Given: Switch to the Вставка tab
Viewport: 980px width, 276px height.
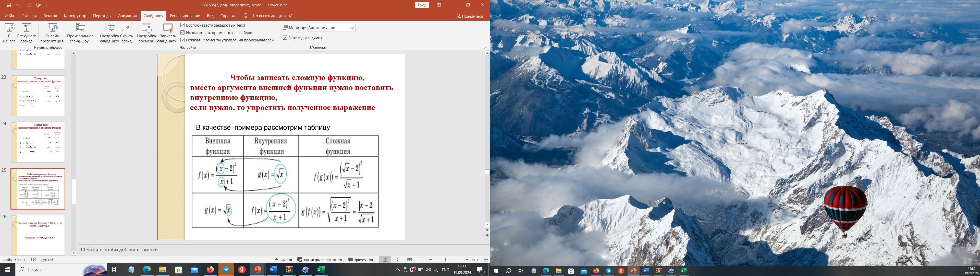Looking at the screenshot, I should click(50, 16).
